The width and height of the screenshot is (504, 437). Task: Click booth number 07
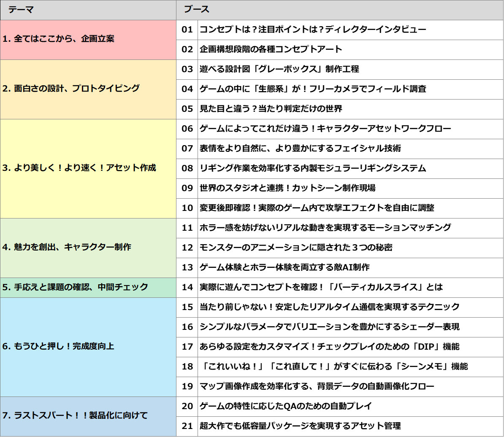[187, 149]
